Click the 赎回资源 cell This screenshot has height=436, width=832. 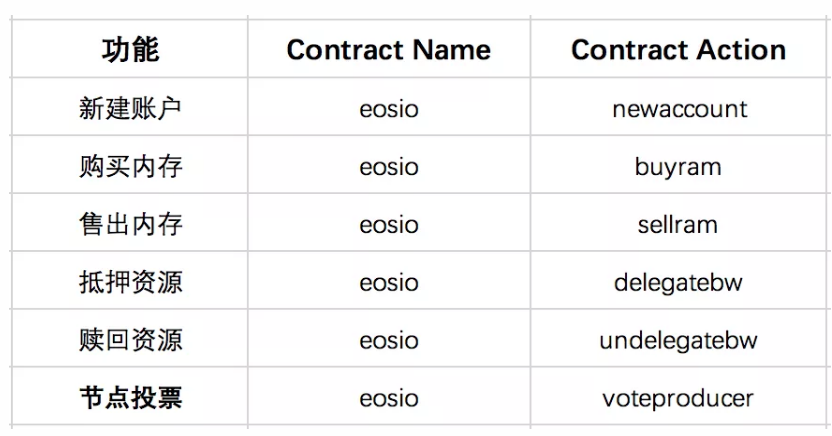tap(130, 340)
